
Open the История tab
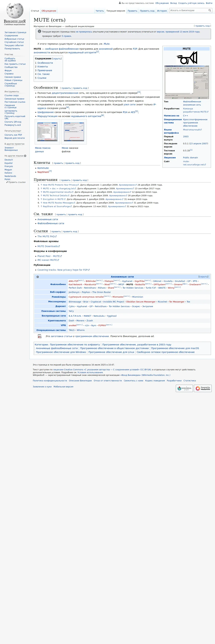162,11
